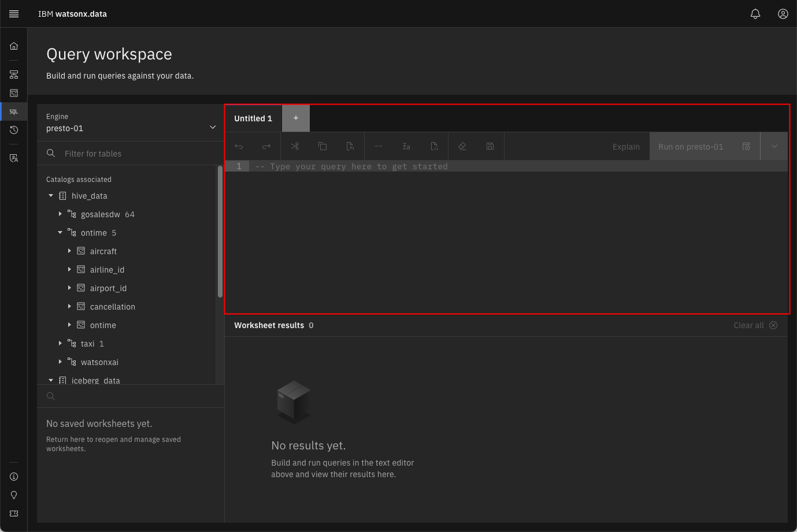Select the SQL query workspace icon

(14, 111)
